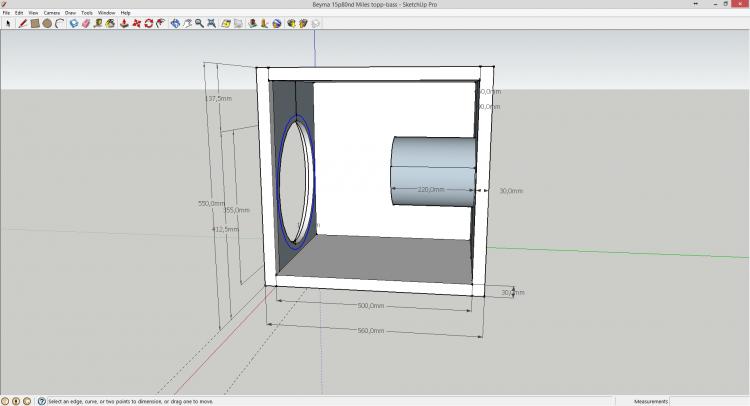The image size is (750, 406).
Task: Select the Arc tool
Action: coord(59,23)
